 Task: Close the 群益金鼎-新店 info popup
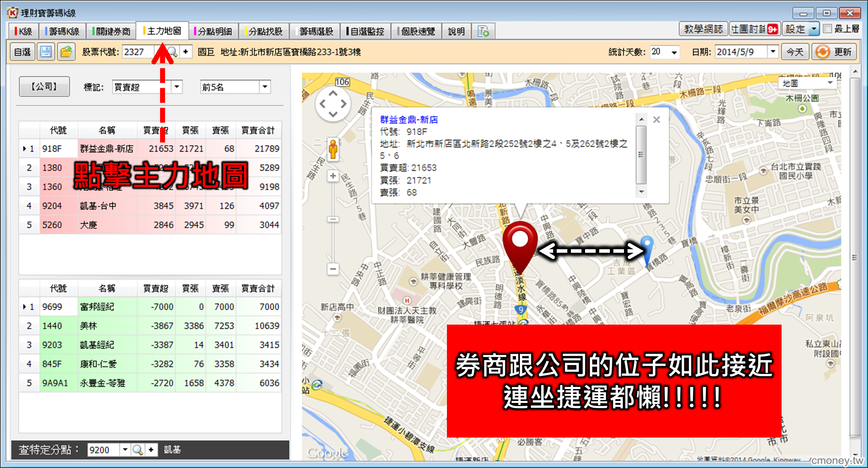pos(657,120)
